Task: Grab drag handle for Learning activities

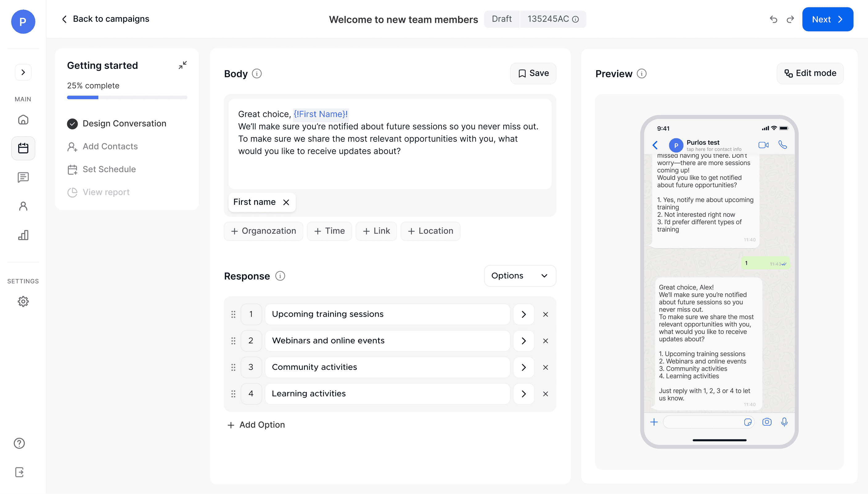Action: click(233, 394)
